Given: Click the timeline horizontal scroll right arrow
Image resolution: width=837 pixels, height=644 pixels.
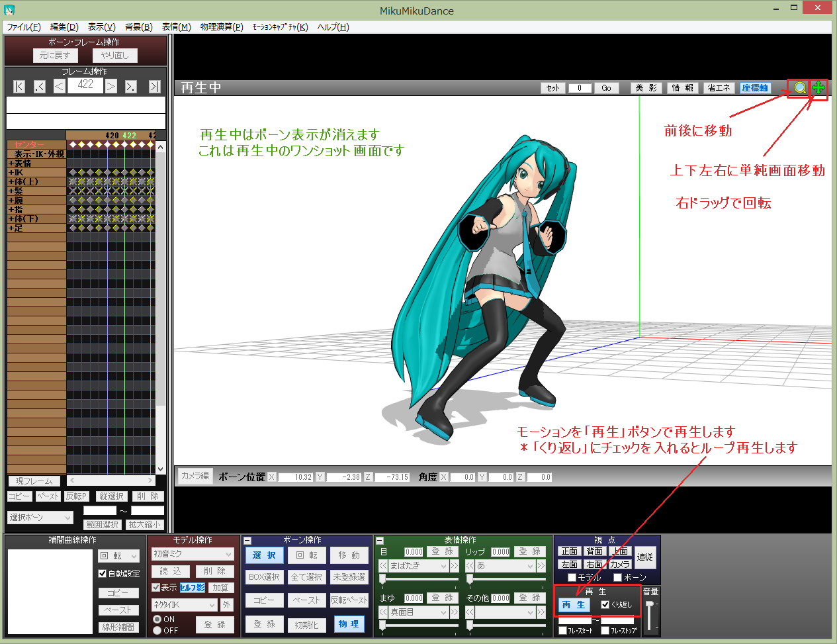Looking at the screenshot, I should [x=150, y=481].
